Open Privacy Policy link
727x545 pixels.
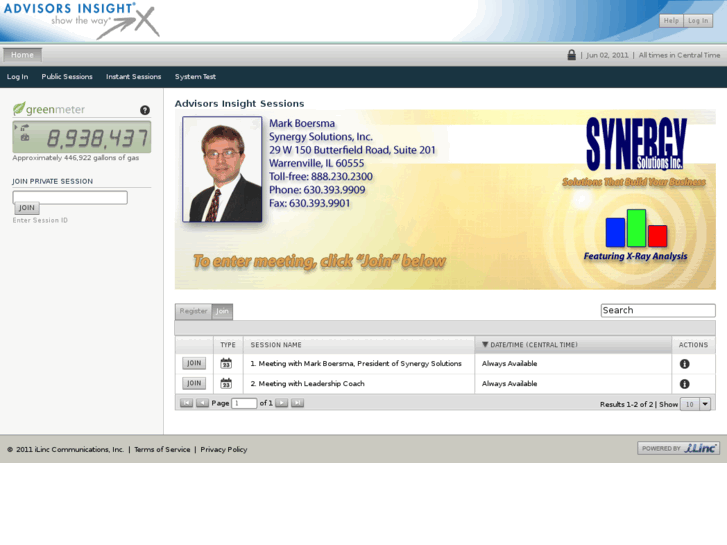pyautogui.click(x=223, y=449)
